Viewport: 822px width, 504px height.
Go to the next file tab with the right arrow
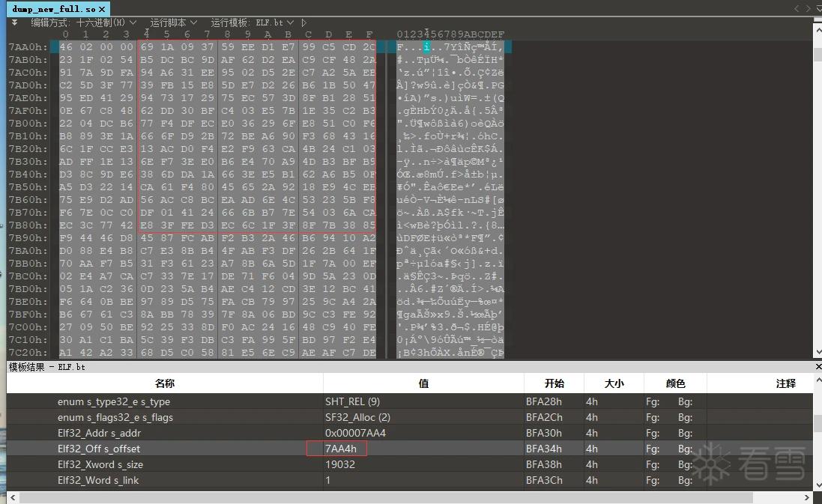808,9
